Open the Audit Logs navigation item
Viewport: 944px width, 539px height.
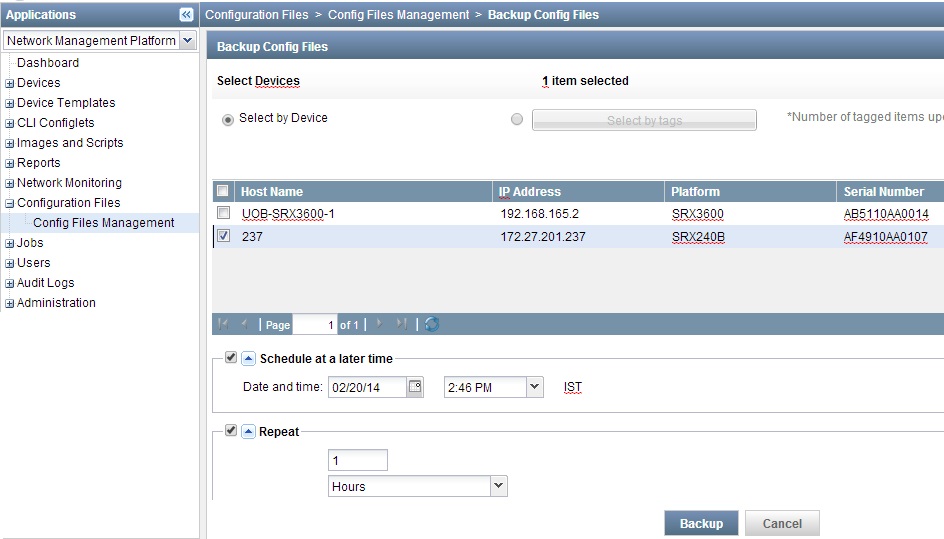coord(46,282)
